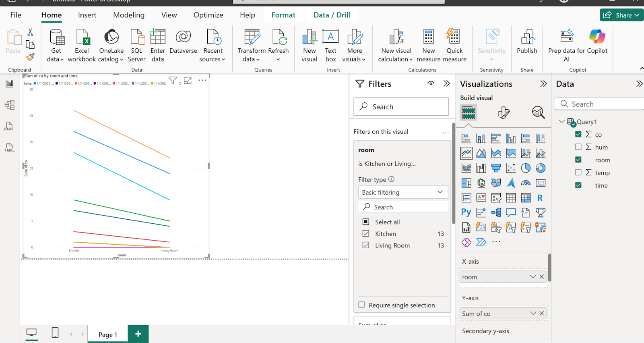Choose the pie chart visual icon
Image resolution: width=644 pixels, height=343 pixels.
[526, 168]
